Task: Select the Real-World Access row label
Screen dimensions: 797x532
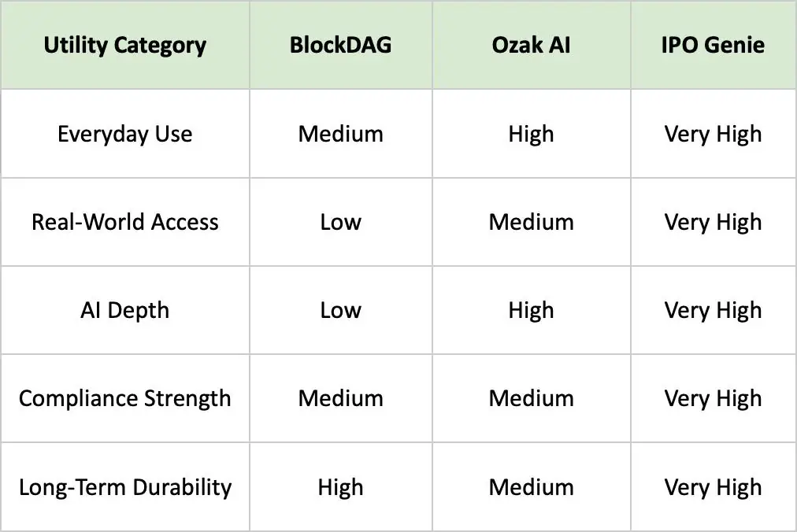Action: tap(125, 222)
